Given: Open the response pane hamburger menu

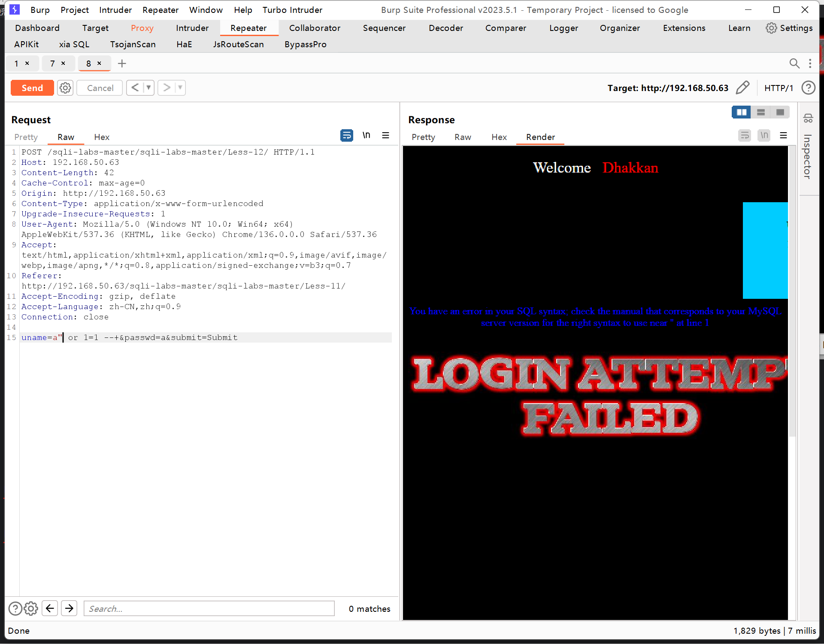Looking at the screenshot, I should pyautogui.click(x=783, y=136).
